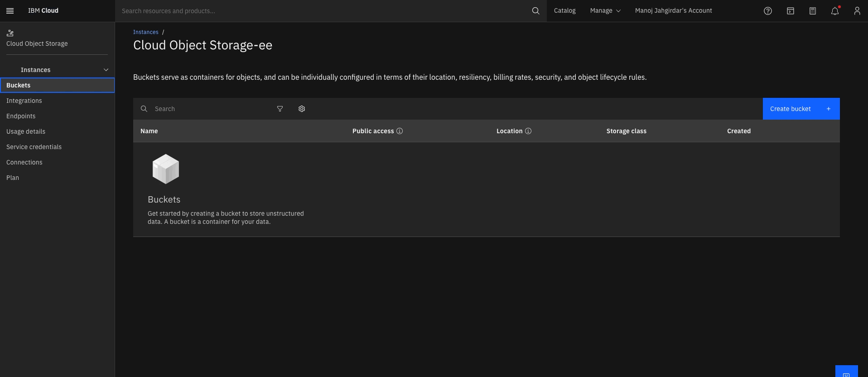
Task: Open the Help question mark icon
Action: [767, 11]
